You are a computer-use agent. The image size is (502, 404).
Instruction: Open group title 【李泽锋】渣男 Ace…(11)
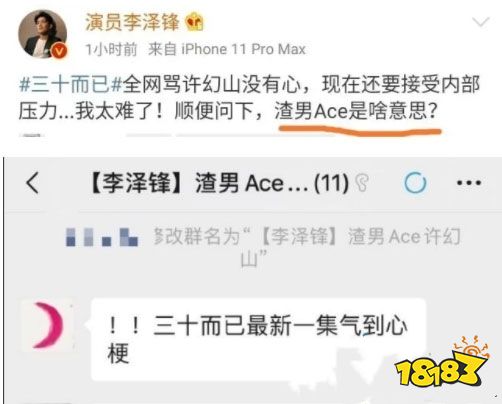point(220,183)
